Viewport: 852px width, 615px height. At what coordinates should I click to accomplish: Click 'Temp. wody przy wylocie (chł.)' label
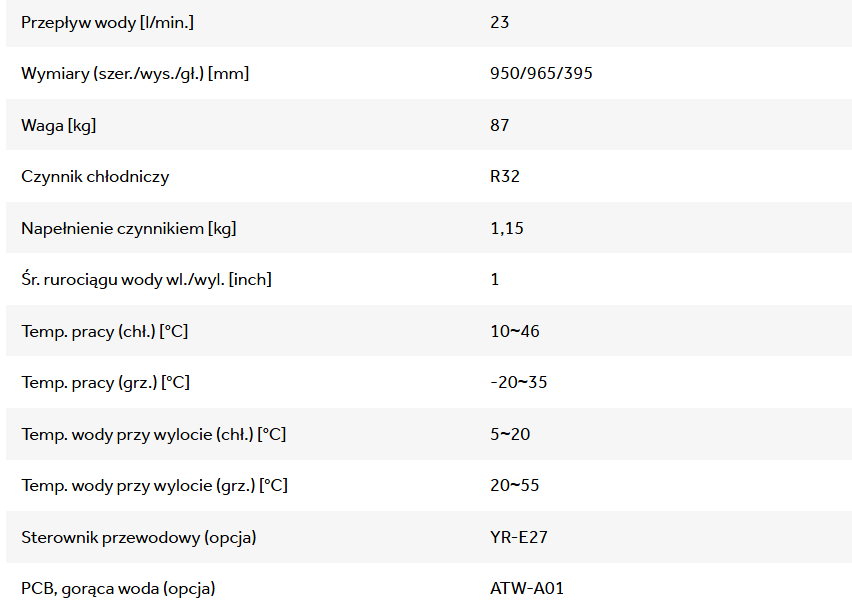[x=154, y=434]
